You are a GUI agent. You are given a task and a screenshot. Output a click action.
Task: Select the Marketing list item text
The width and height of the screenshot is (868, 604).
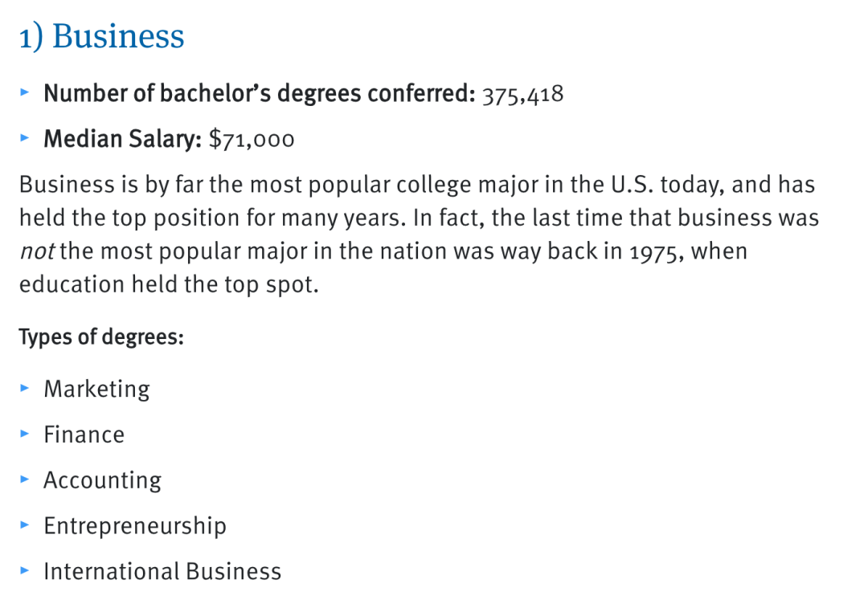96,390
